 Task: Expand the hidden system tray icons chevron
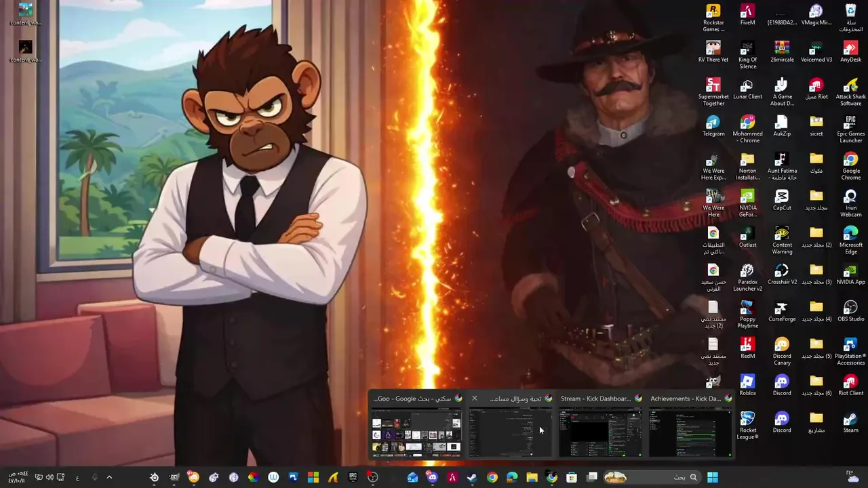click(109, 477)
